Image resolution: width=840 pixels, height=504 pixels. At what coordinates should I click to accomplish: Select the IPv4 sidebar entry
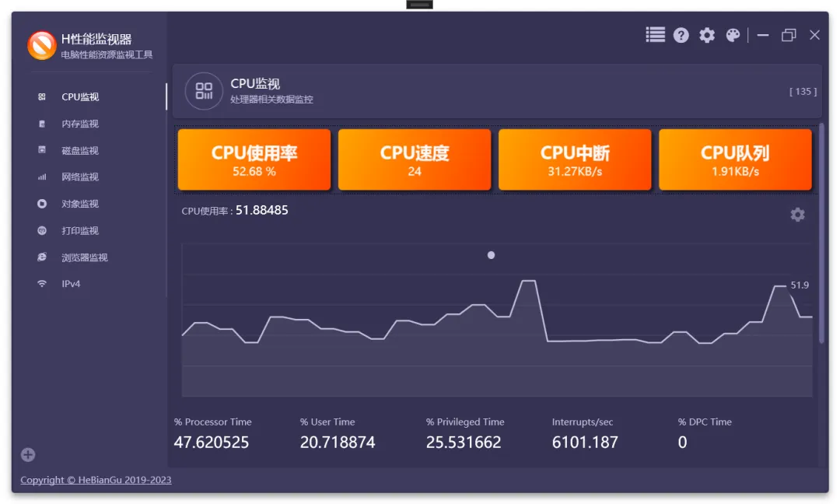71,284
